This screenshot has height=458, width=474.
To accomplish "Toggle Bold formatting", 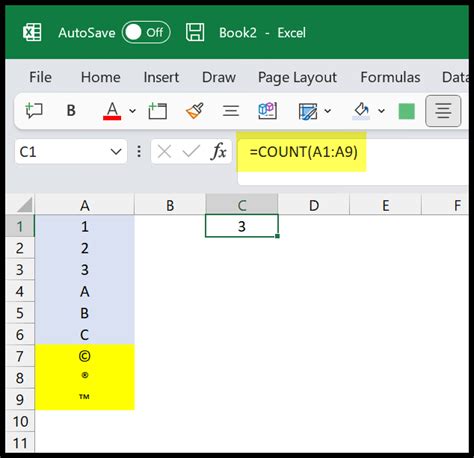I will coord(71,111).
